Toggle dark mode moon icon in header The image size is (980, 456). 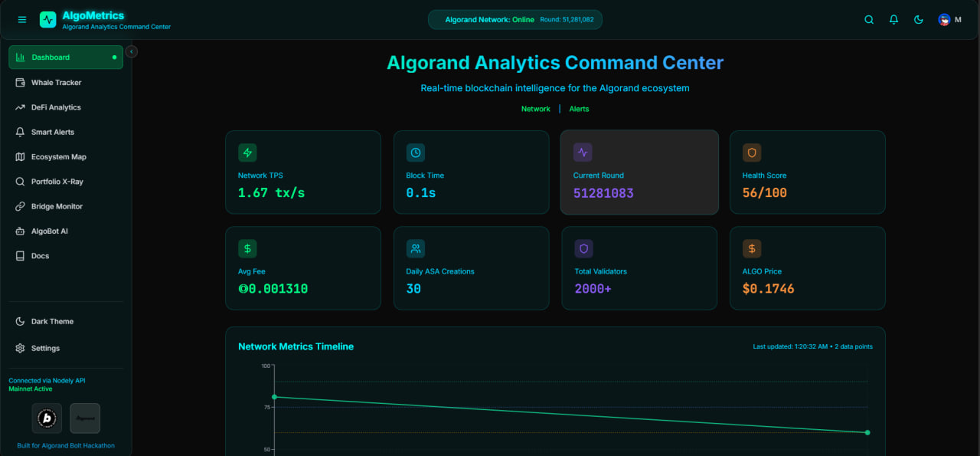point(919,20)
